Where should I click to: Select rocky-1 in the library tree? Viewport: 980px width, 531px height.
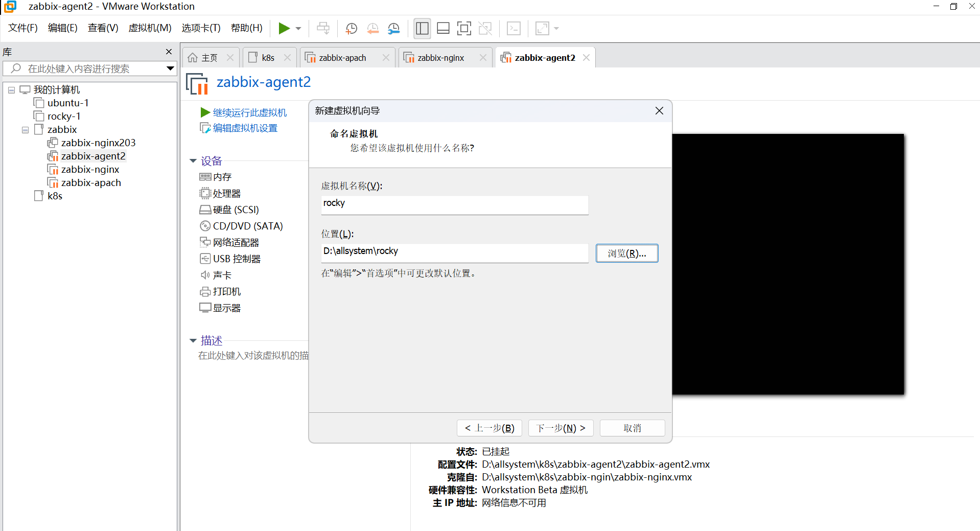pos(64,116)
